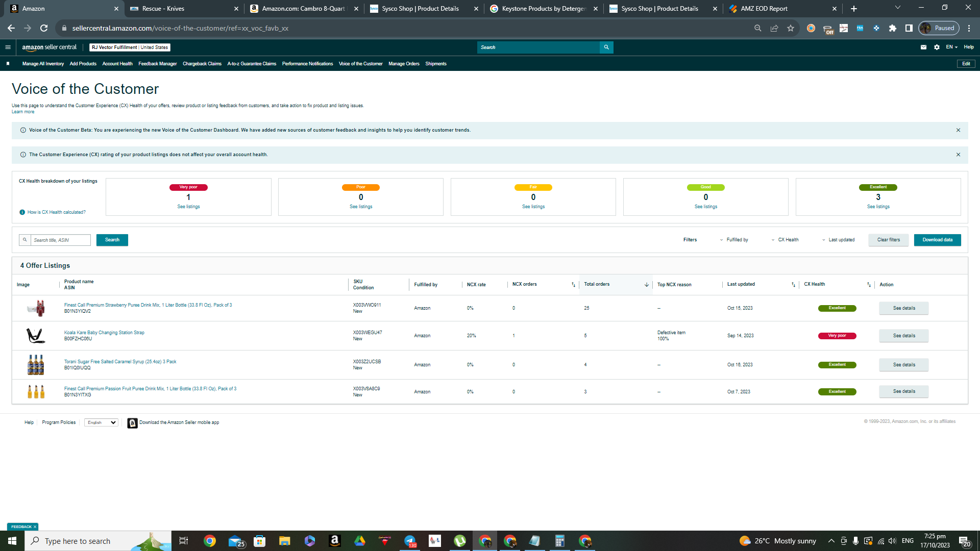980x551 pixels.
Task: Open the CX Health filter dropdown
Action: pos(785,240)
